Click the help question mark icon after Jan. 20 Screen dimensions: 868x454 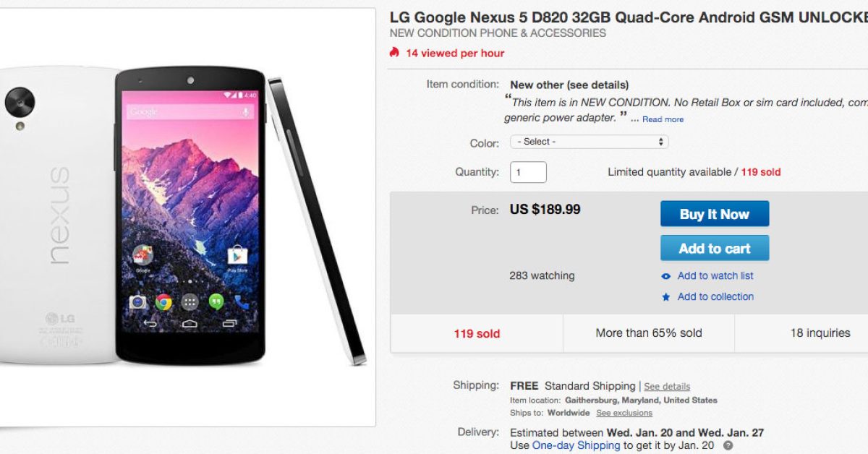click(728, 446)
